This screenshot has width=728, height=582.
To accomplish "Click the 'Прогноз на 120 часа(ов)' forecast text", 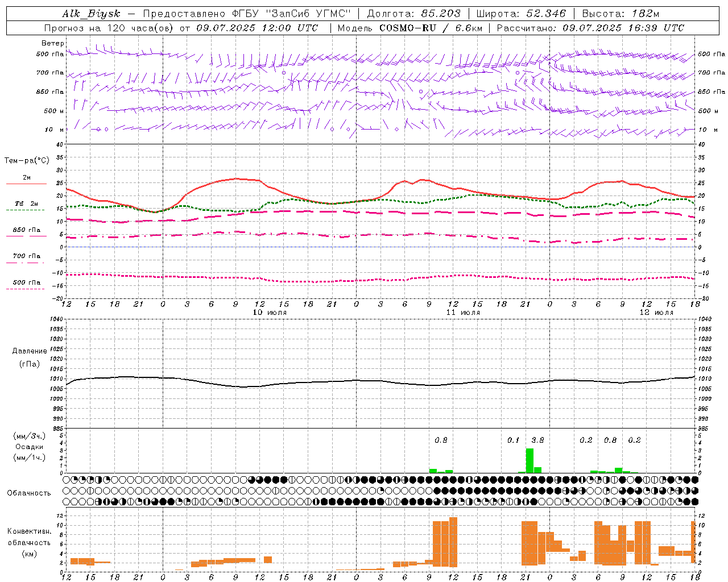I will coord(109,28).
